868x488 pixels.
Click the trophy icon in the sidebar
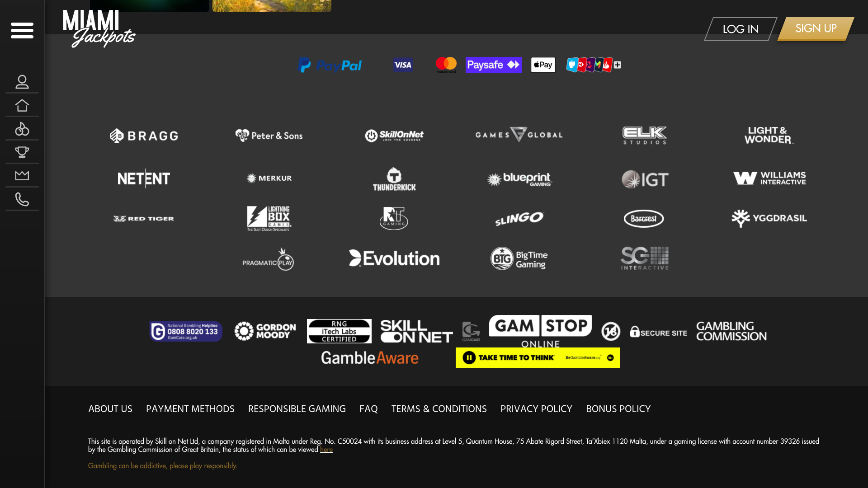tap(22, 152)
